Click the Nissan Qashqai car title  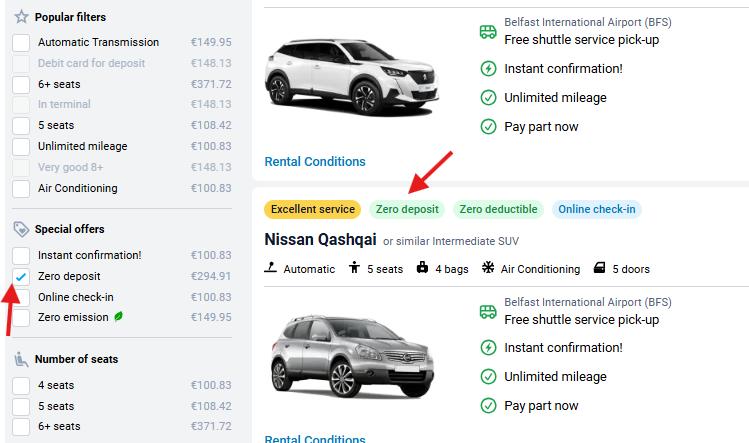click(x=321, y=239)
